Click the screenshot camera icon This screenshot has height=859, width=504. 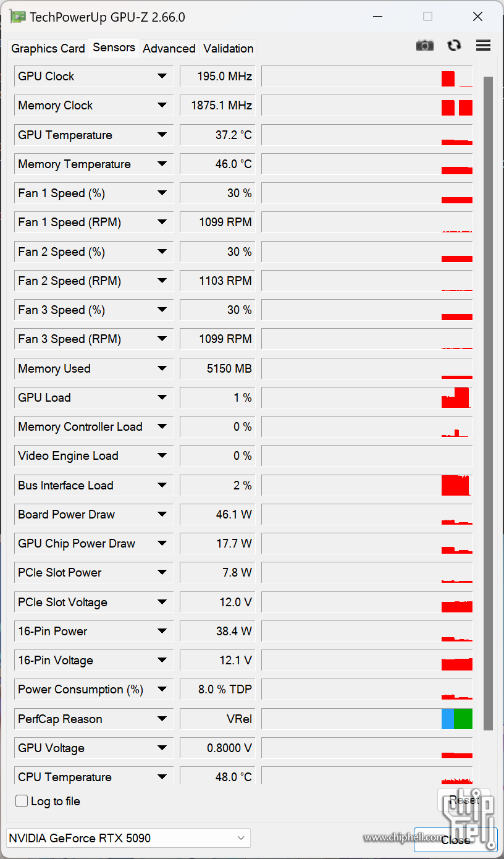click(425, 45)
